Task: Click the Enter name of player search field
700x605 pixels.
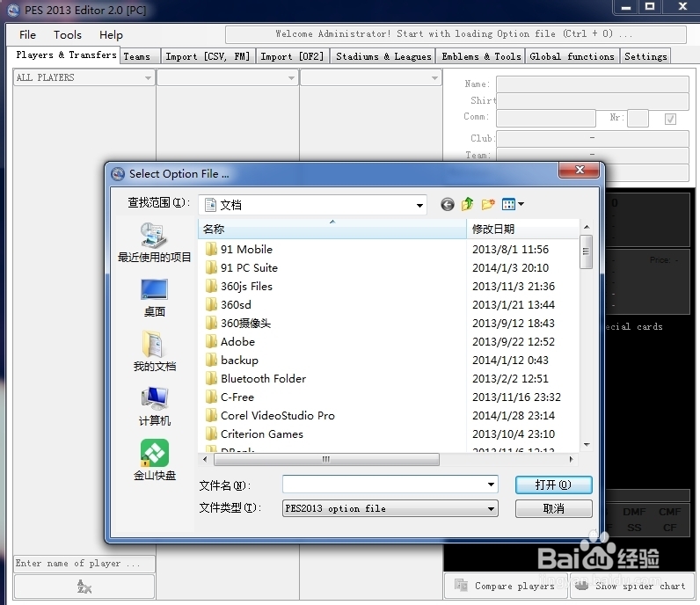Action: (84, 564)
